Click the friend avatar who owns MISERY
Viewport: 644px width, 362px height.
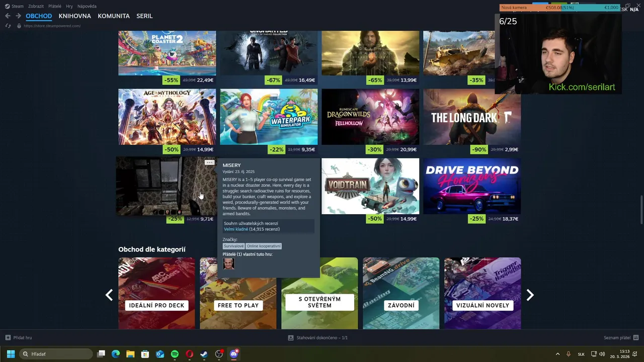(228, 264)
